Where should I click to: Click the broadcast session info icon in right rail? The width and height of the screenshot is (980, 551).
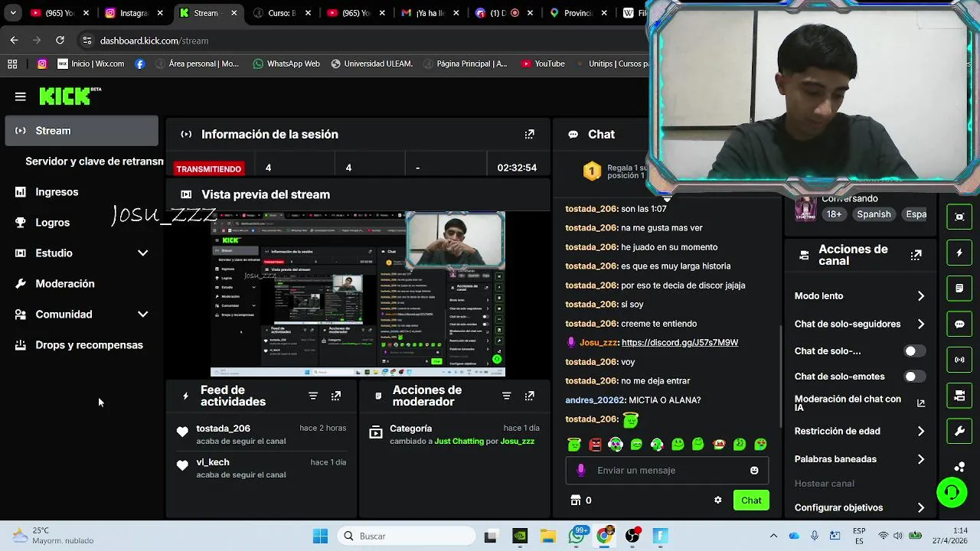(x=959, y=360)
